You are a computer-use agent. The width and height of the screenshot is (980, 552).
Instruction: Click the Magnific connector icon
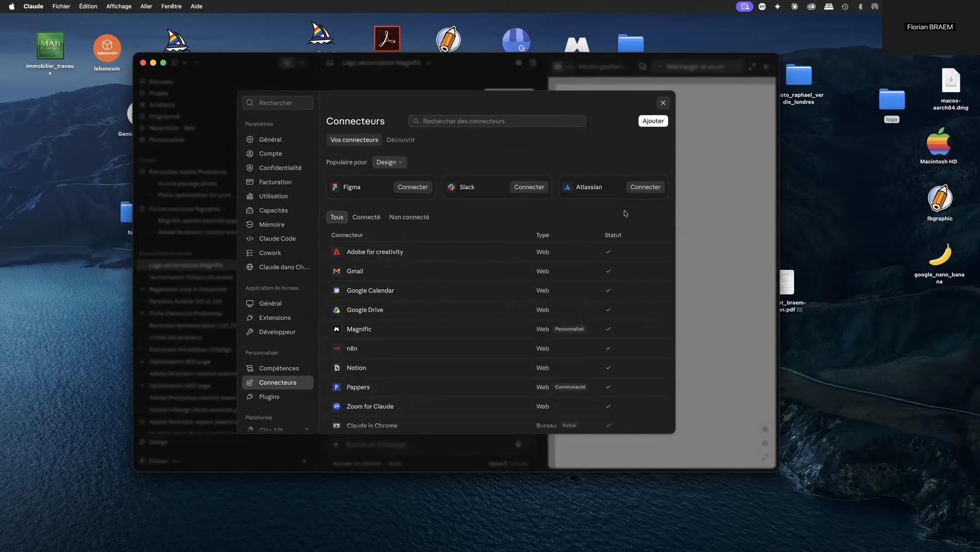point(336,329)
